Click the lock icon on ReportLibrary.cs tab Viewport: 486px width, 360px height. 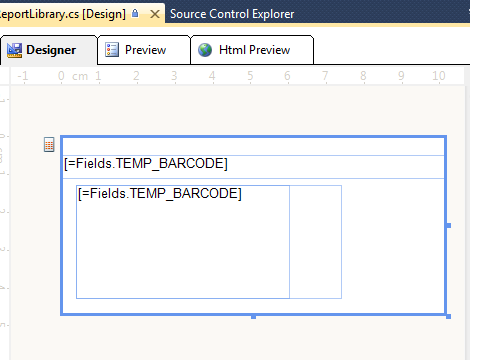coord(135,13)
